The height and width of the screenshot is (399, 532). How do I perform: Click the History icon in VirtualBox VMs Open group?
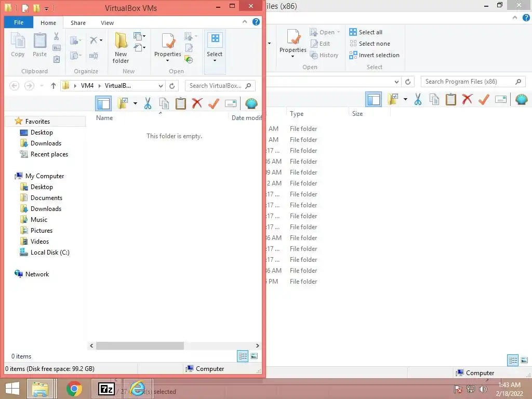coord(189,59)
